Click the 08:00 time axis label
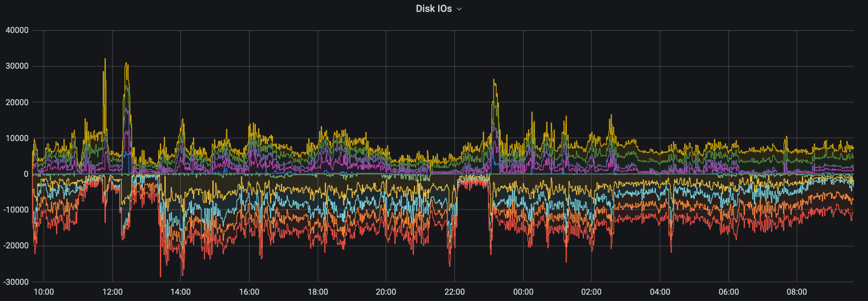Screen dimensions: 868x301 coord(797,292)
